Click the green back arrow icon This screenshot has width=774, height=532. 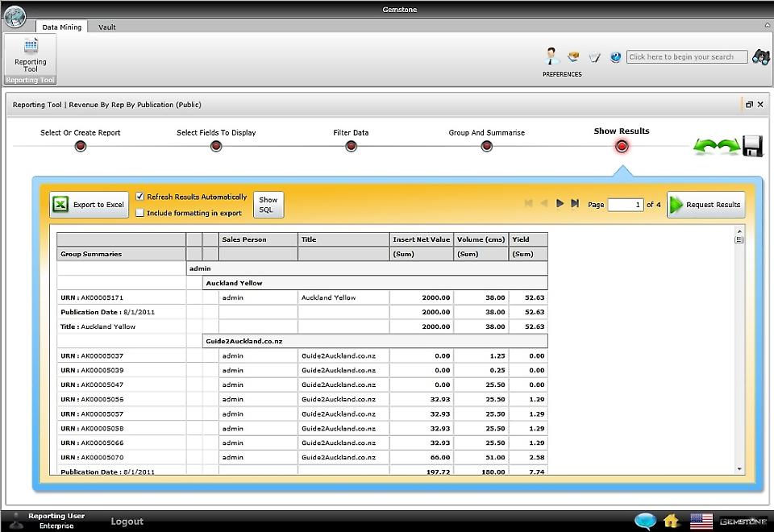coord(704,146)
